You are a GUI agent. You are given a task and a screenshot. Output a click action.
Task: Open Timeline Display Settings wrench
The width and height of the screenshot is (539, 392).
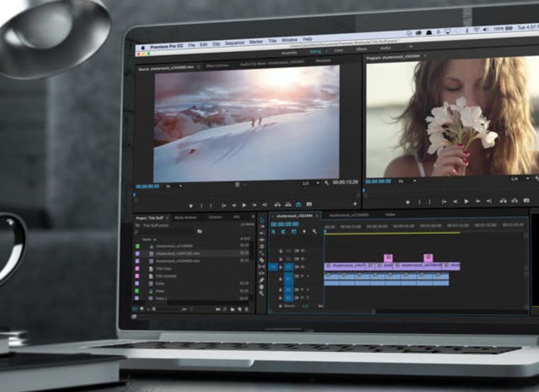click(x=314, y=231)
